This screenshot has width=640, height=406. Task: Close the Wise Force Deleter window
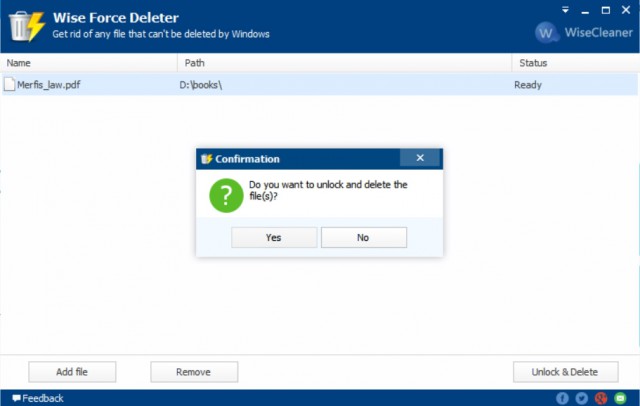click(x=626, y=10)
